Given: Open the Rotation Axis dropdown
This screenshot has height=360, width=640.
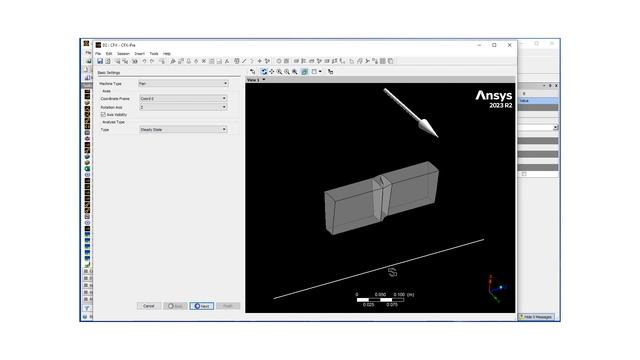Looking at the screenshot, I should pyautogui.click(x=183, y=107).
